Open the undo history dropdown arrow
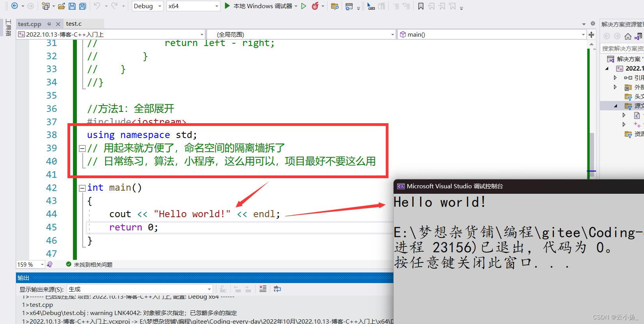This screenshot has height=324, width=644. [106, 6]
